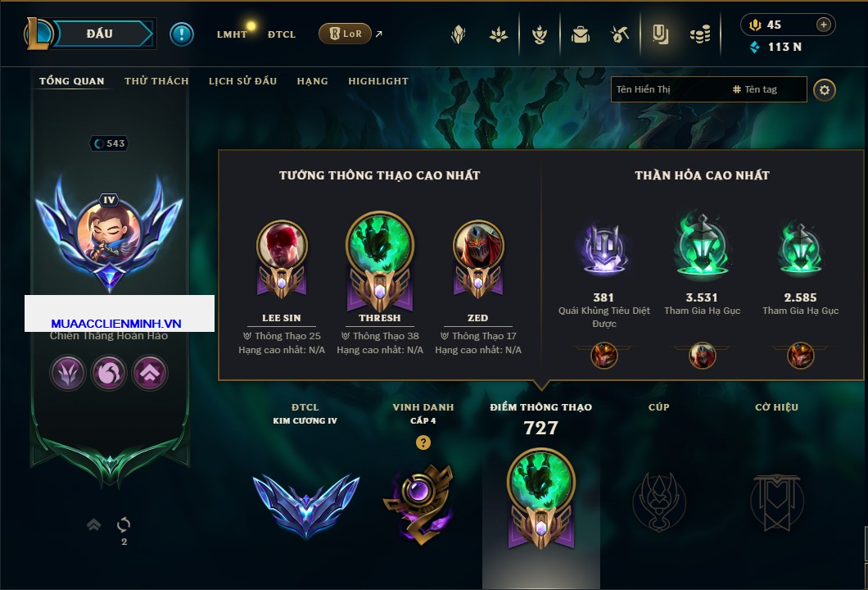Image resolution: width=868 pixels, height=590 pixels.
Task: Open the crafting hammer icon
Action: point(619,35)
